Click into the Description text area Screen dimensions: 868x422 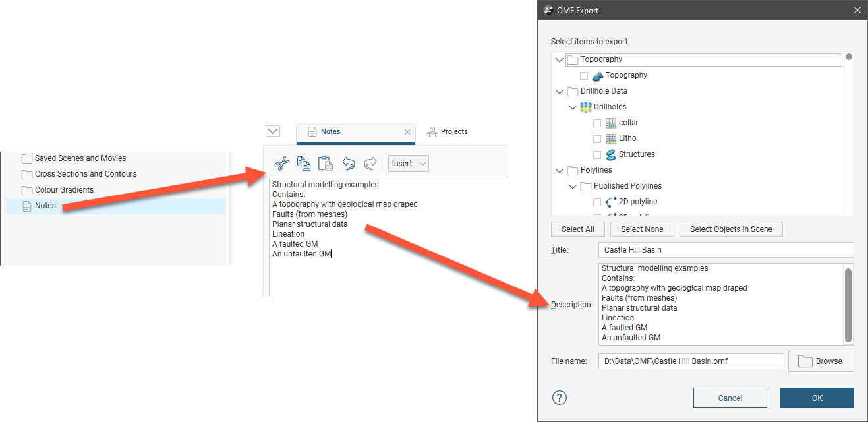721,304
